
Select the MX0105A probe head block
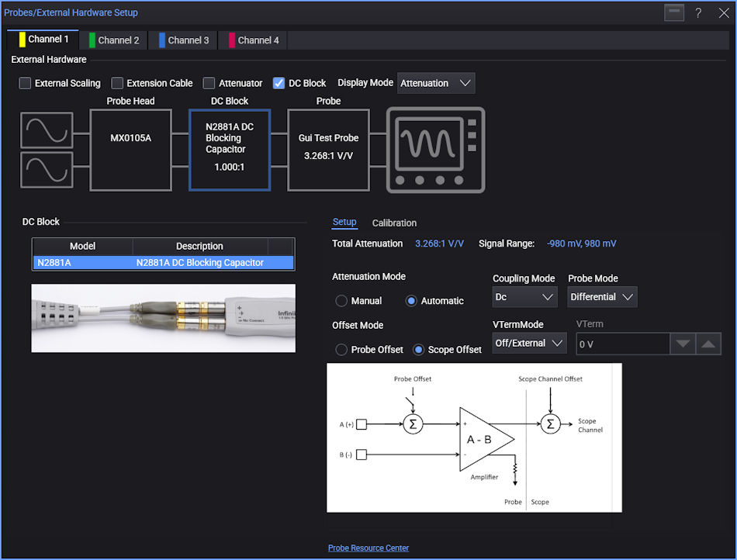[x=130, y=150]
